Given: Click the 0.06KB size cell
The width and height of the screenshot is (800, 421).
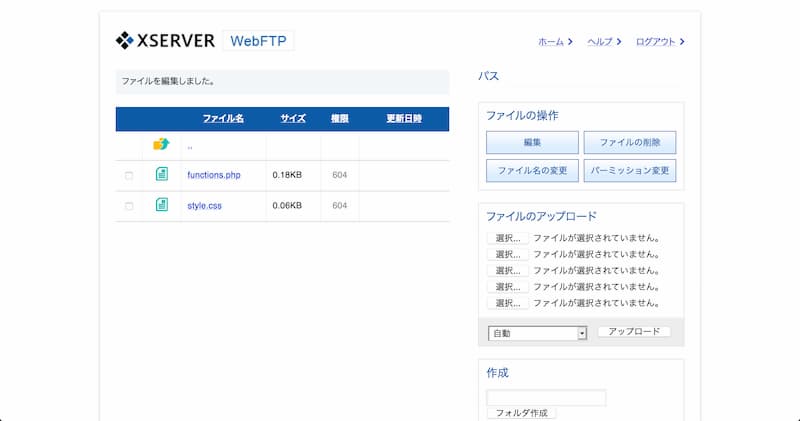Looking at the screenshot, I should pos(287,206).
